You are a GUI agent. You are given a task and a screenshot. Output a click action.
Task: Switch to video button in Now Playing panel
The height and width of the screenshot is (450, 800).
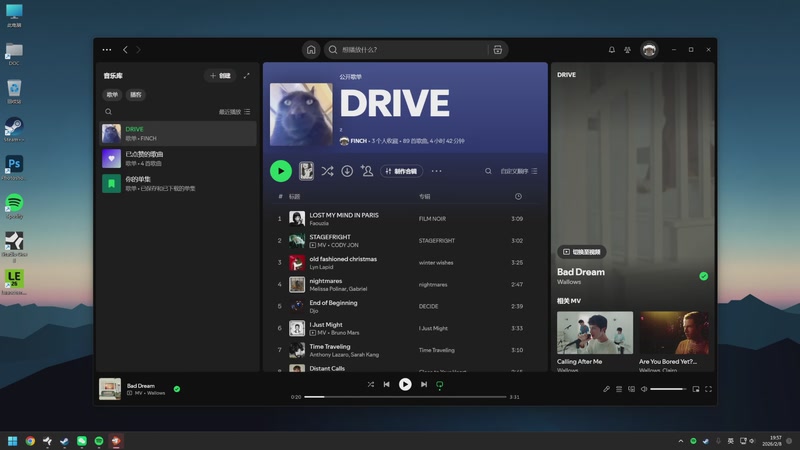582,252
